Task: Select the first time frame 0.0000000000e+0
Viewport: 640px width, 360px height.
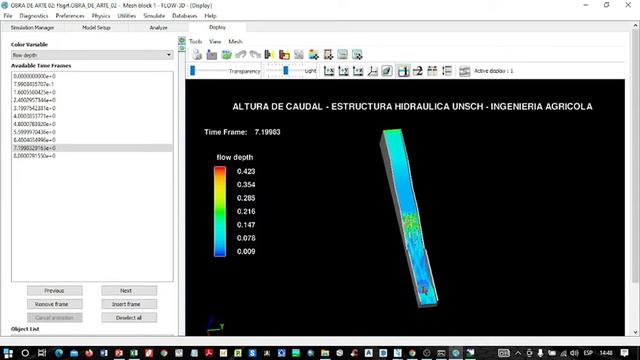Action: [x=92, y=76]
